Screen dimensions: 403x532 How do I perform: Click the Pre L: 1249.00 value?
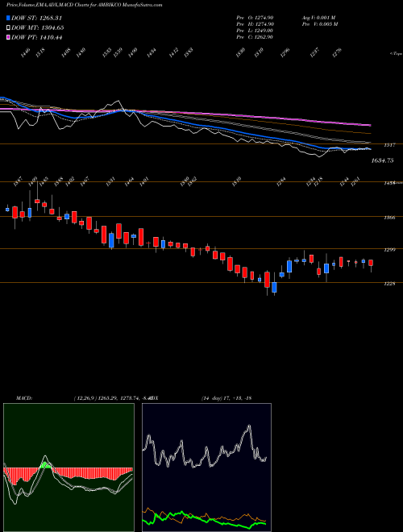point(255,31)
